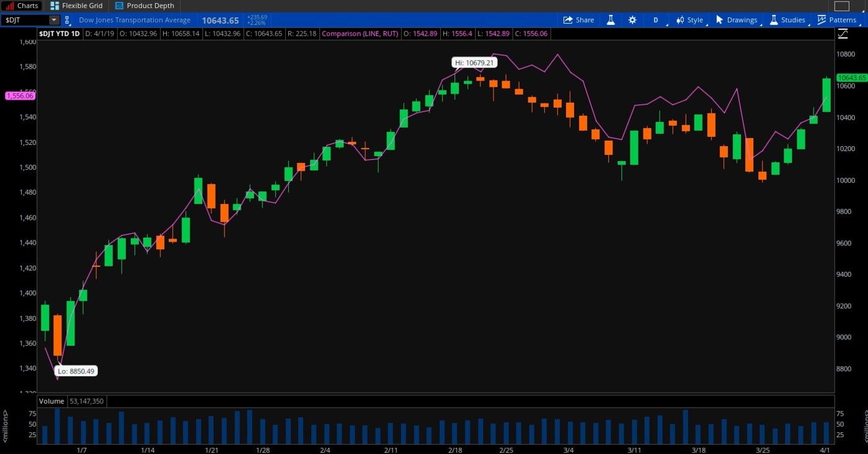Image resolution: width=868 pixels, height=454 pixels.
Task: Click the 3/18 date label on time axis
Action: (x=699, y=450)
